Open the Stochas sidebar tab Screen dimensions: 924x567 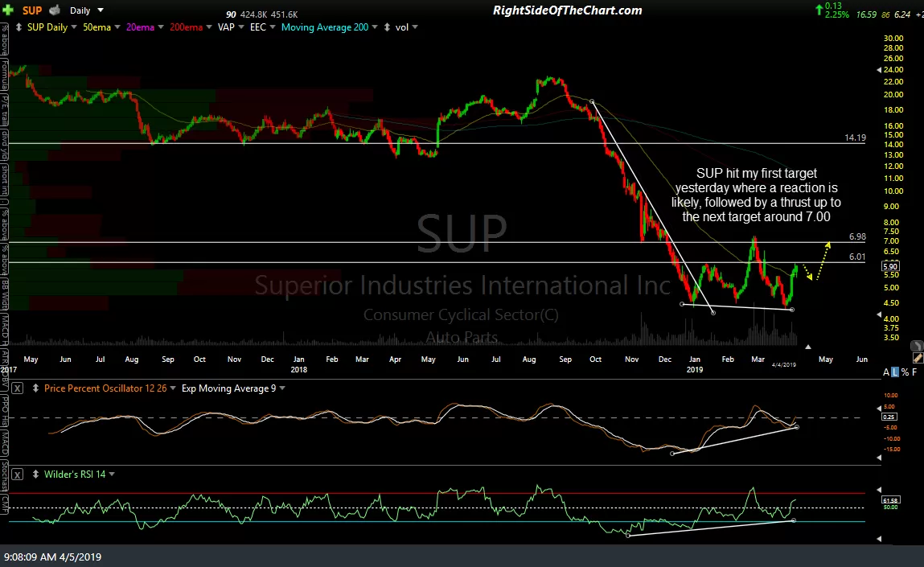4,476
